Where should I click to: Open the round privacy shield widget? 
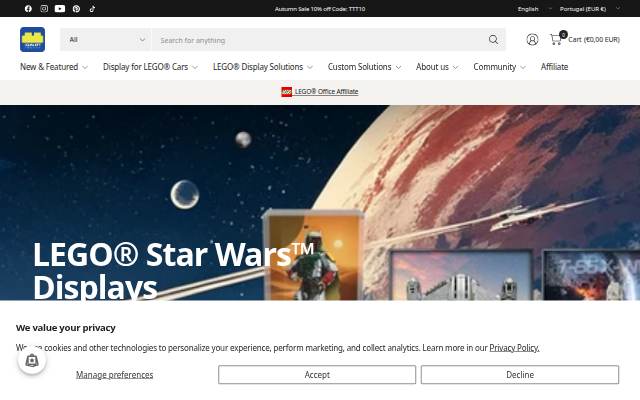(x=32, y=360)
